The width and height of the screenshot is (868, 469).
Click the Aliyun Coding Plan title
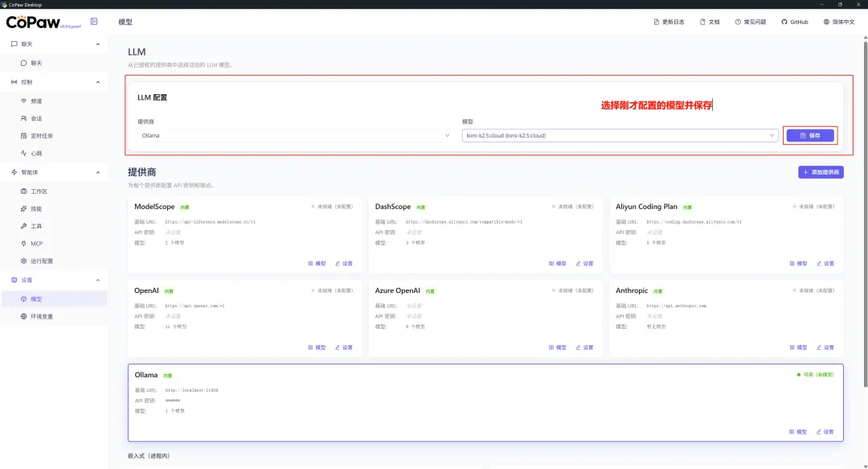click(646, 207)
